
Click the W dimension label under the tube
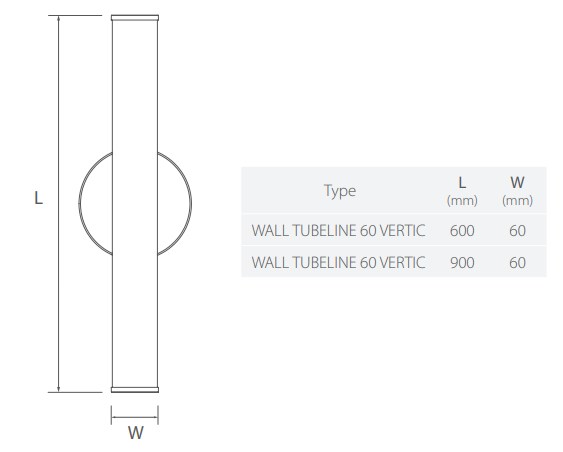pos(136,433)
